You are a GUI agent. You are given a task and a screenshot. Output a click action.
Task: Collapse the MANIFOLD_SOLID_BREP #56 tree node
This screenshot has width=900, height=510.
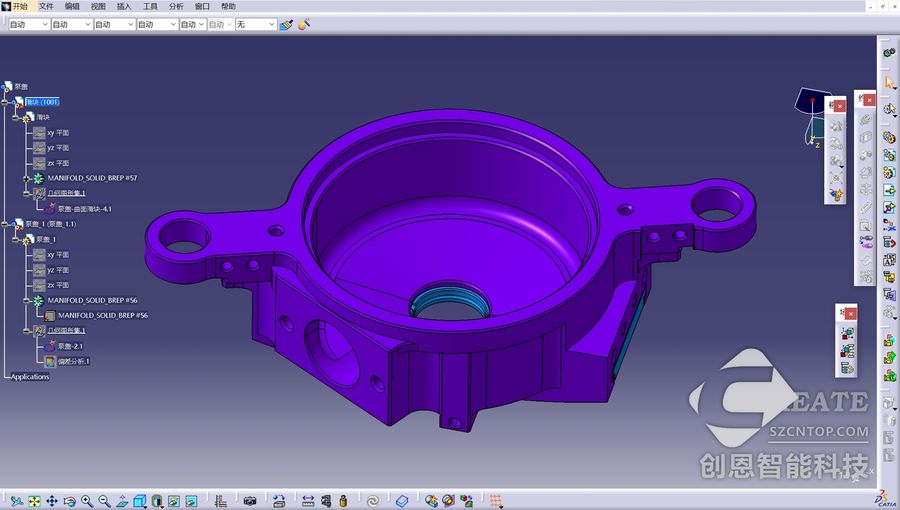(x=26, y=301)
